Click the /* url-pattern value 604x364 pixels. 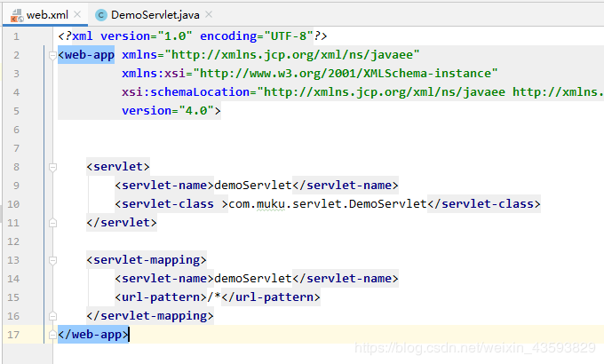pos(214,297)
